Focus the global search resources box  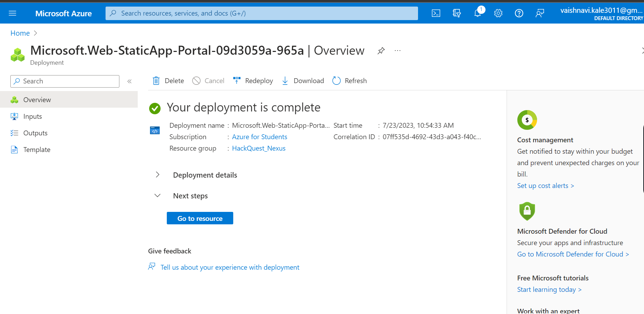pyautogui.click(x=262, y=13)
